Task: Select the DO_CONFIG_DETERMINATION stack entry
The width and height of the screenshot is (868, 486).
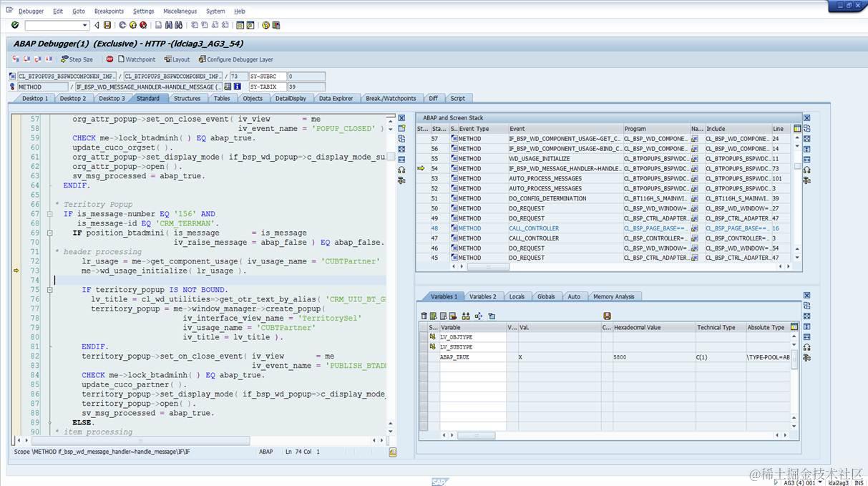Action: 565,198
